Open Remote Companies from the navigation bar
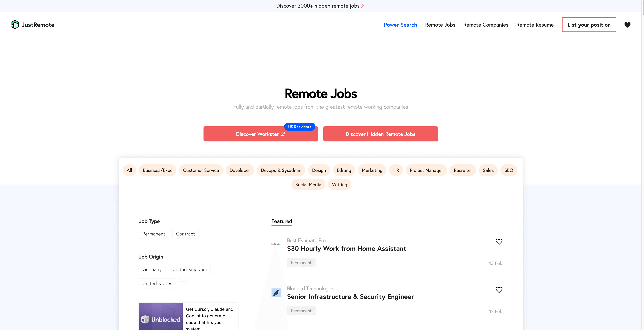644x330 pixels. pyautogui.click(x=486, y=25)
